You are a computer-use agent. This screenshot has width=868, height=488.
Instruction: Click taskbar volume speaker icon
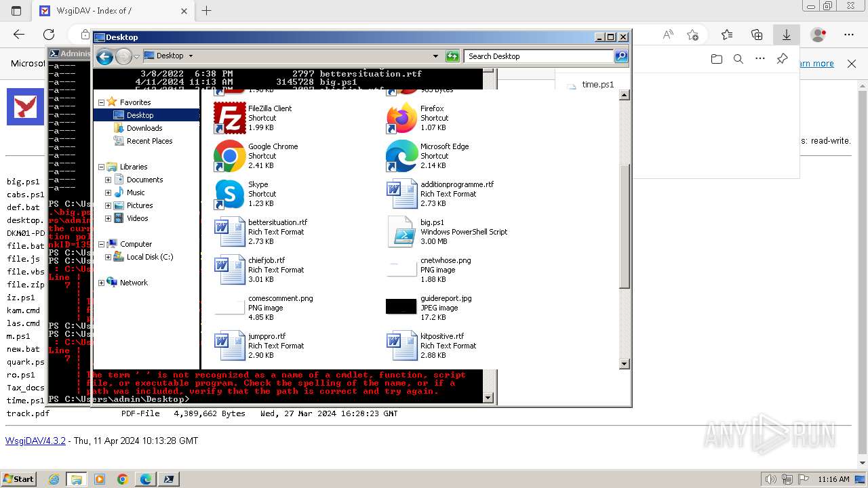click(771, 479)
